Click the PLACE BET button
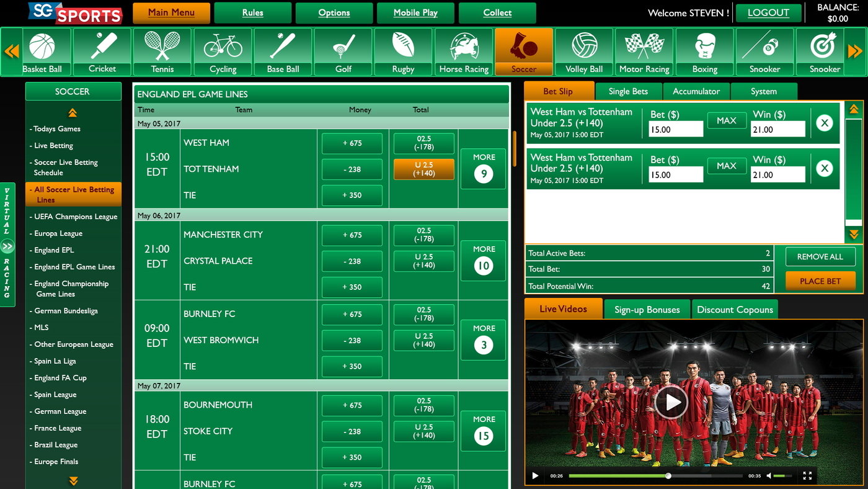This screenshot has width=868, height=489. click(x=820, y=280)
